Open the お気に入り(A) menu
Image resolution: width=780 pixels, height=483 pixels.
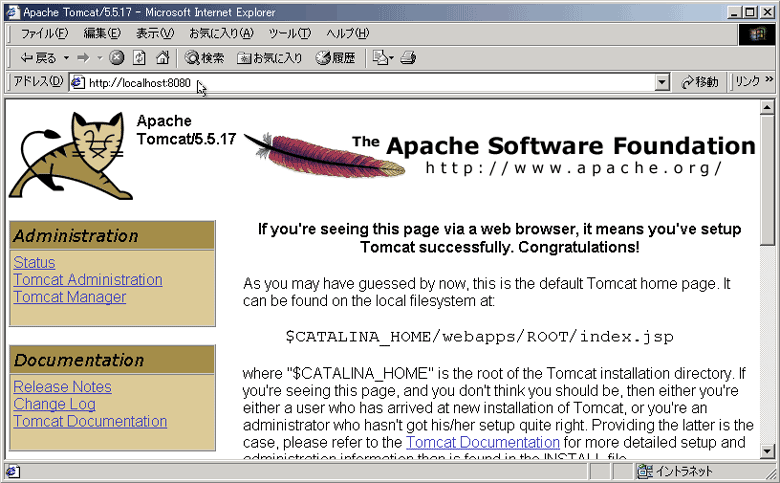point(221,33)
